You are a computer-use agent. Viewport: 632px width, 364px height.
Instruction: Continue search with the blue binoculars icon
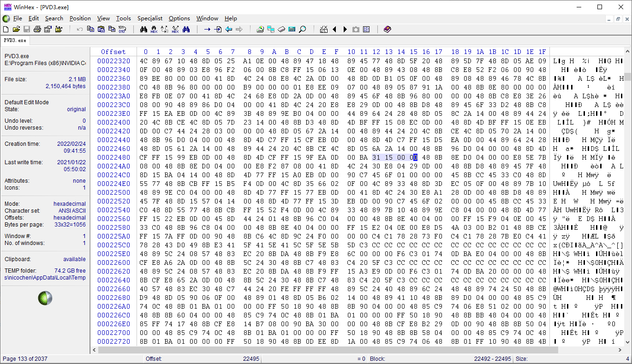point(186,29)
